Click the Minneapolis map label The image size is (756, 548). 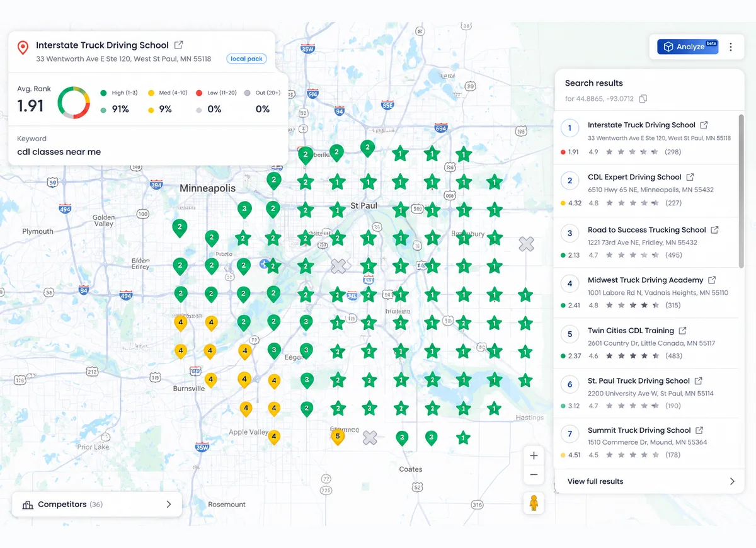coord(207,188)
